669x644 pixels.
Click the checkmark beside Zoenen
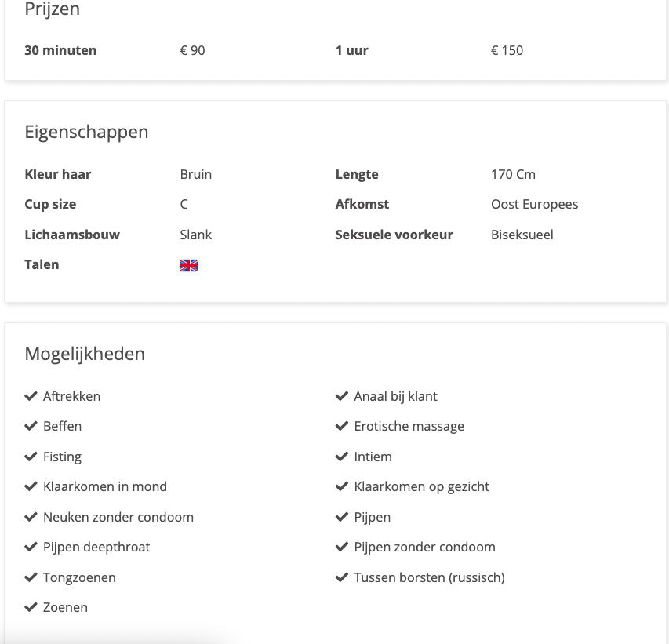tap(31, 607)
